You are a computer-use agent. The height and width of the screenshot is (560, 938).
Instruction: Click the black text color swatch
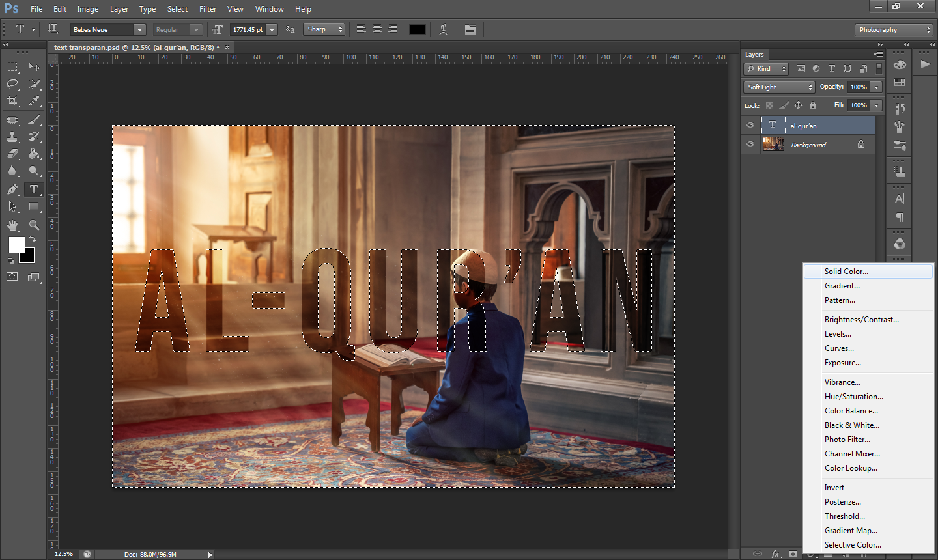418,30
